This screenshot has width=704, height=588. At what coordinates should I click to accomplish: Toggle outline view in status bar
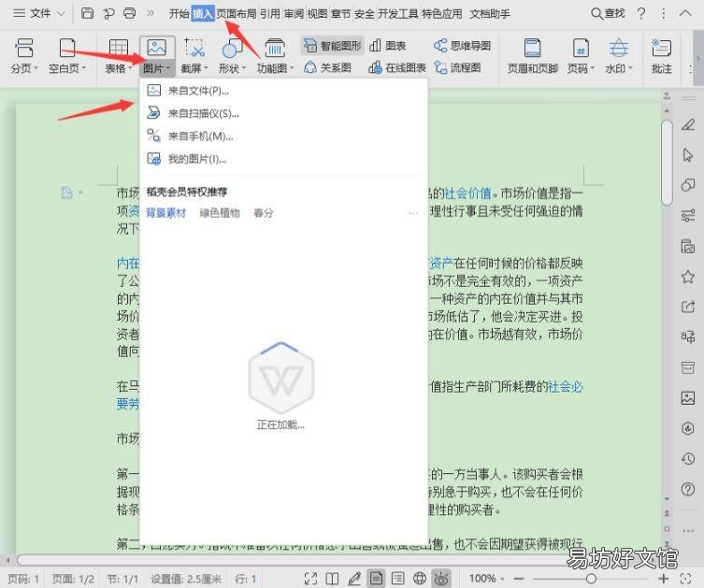coord(397,579)
